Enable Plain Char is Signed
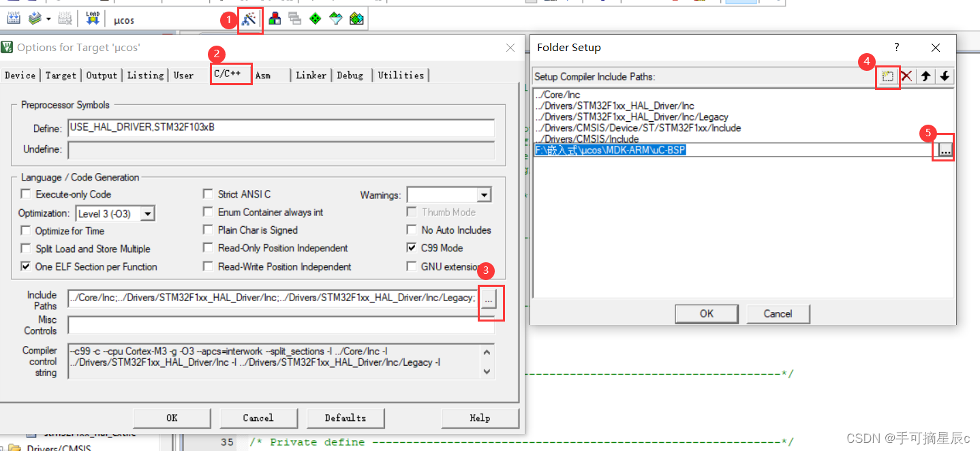Viewport: 980px width, 451px height. coord(208,230)
